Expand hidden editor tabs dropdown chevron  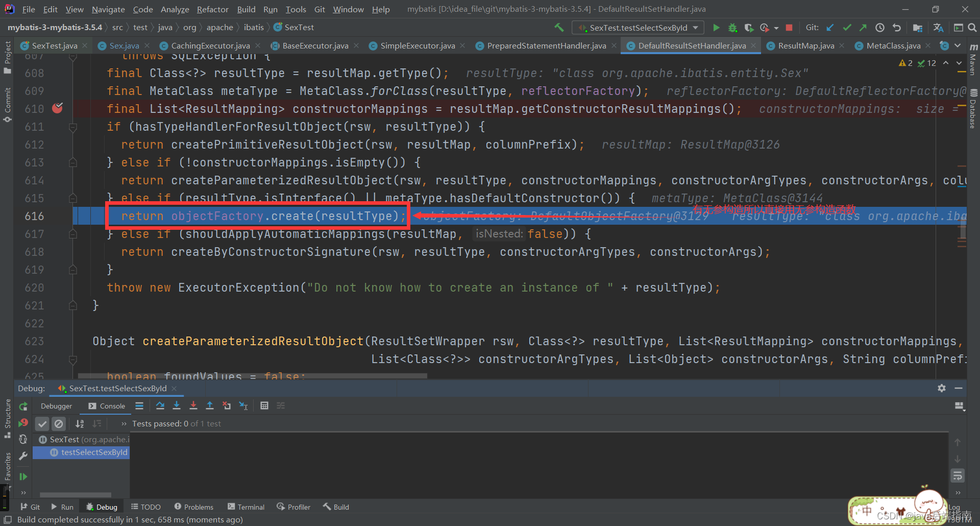point(958,45)
